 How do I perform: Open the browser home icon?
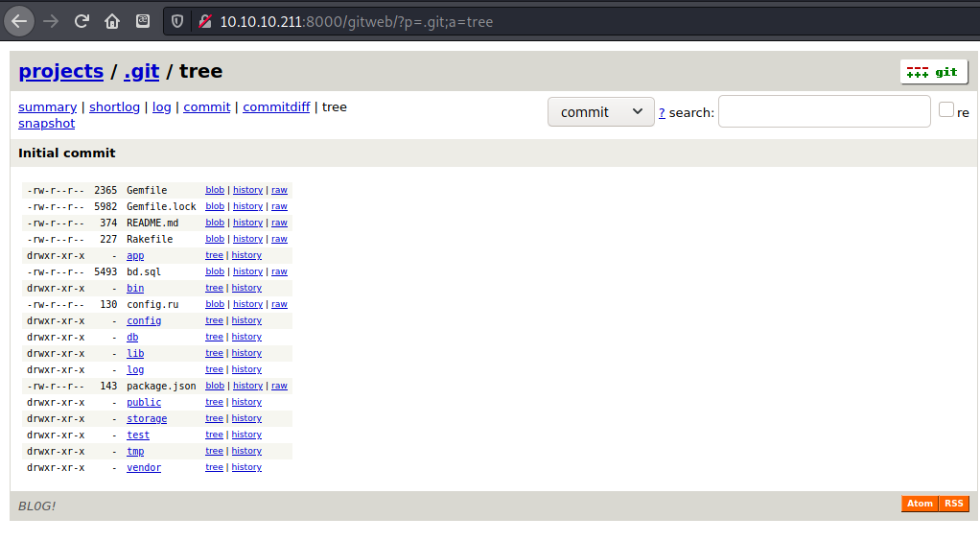[112, 22]
